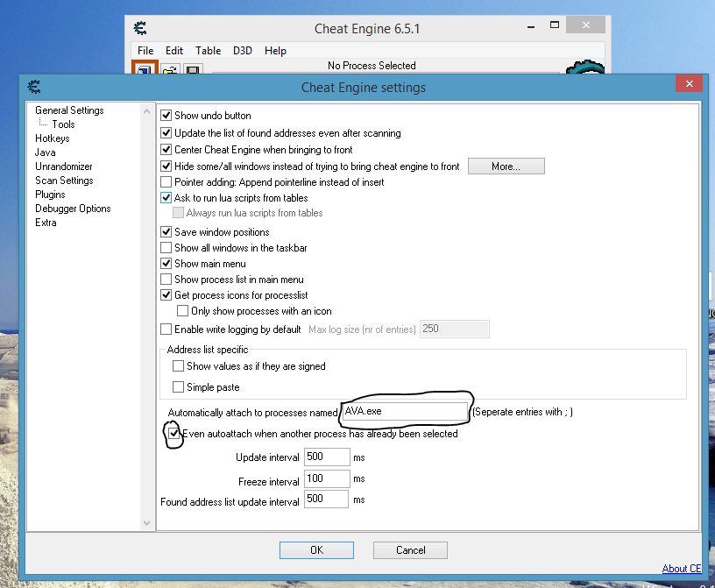Click the Update interval field
Image resolution: width=715 pixels, height=588 pixels.
327,457
